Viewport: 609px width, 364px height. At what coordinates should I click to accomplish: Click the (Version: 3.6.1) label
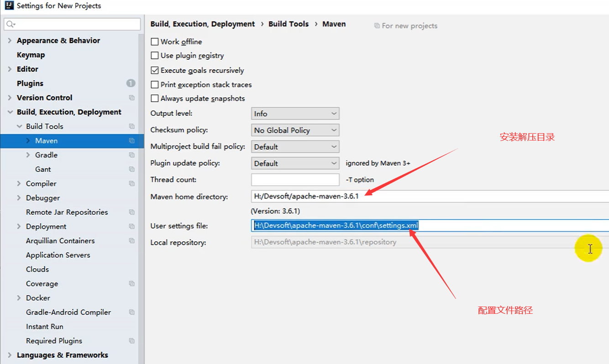click(275, 211)
